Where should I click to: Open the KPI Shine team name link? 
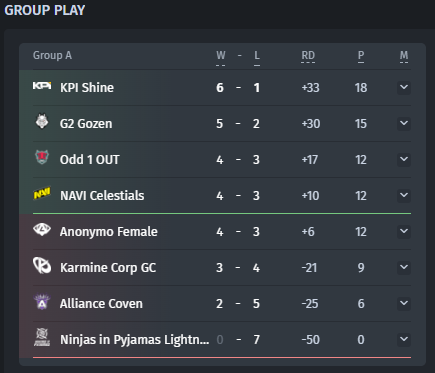click(x=87, y=88)
